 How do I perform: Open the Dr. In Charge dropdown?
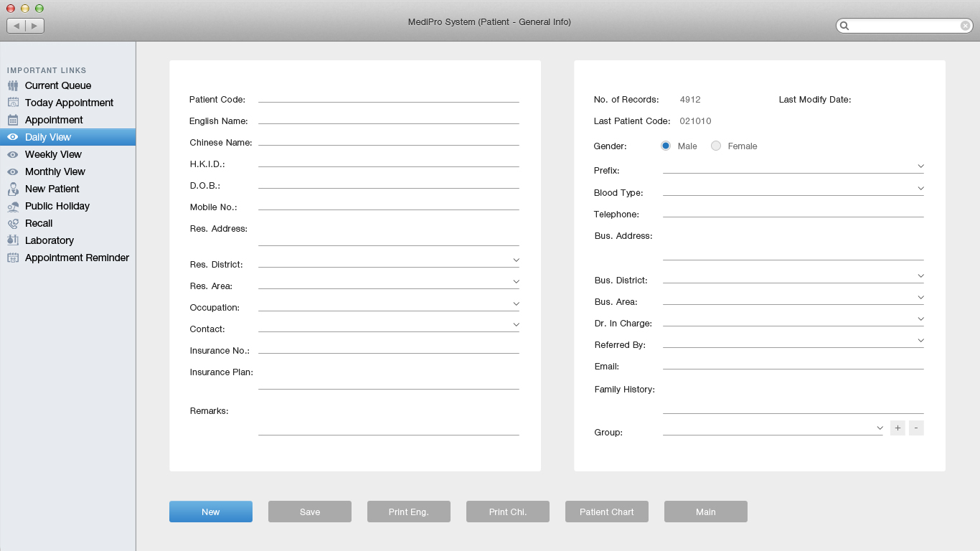point(920,319)
